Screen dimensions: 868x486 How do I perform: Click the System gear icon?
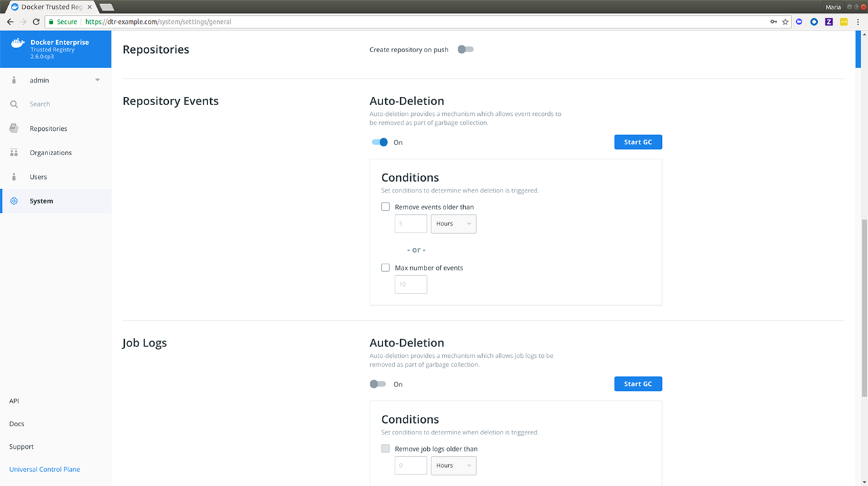point(14,201)
